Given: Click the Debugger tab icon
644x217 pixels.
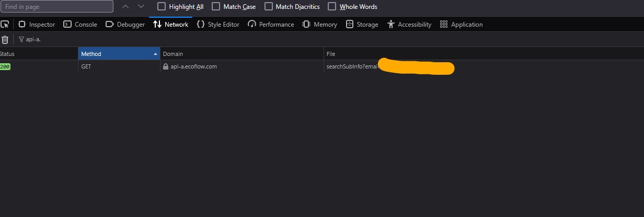Looking at the screenshot, I should 109,24.
